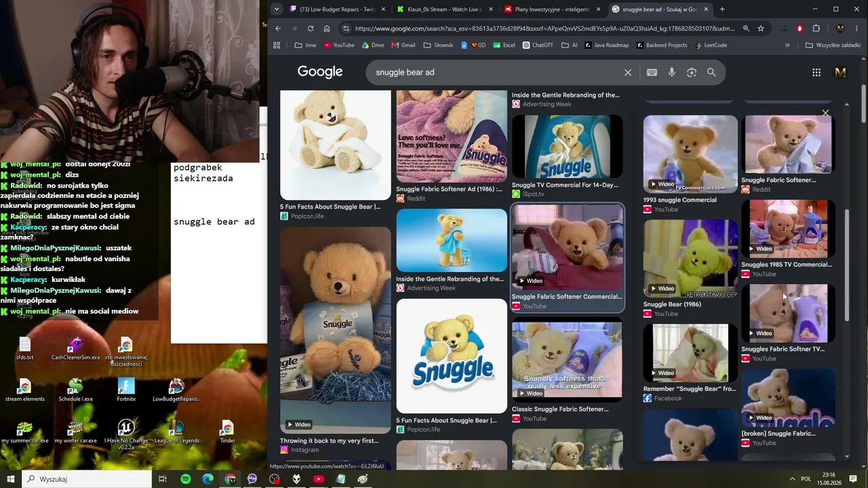Click the taskbar clock showing 23:16
Image resolution: width=868 pixels, height=488 pixels.
(828, 479)
